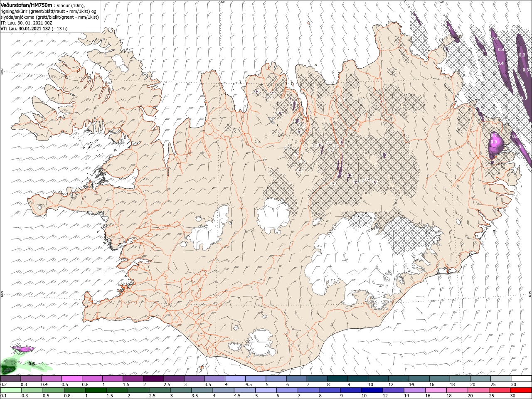Select the light pink 16–18 rain legend swatch
Image resolution: width=532 pixels, height=399 pixels.
[436, 390]
